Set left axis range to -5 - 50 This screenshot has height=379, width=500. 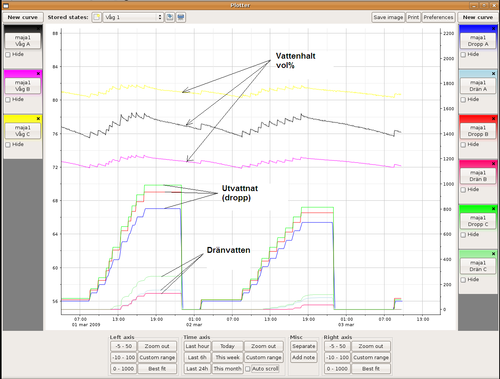(x=123, y=346)
